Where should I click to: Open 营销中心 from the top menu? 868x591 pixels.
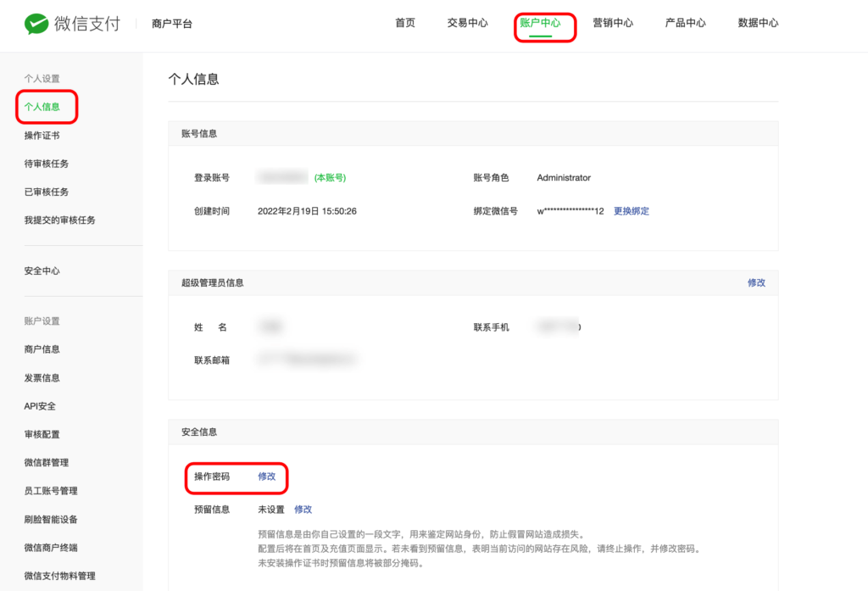[x=614, y=24]
